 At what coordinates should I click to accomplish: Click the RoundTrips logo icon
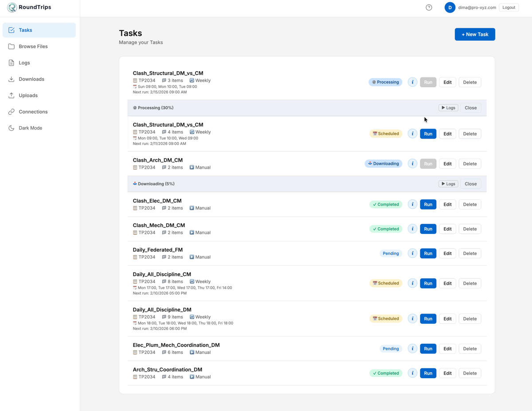pos(12,8)
